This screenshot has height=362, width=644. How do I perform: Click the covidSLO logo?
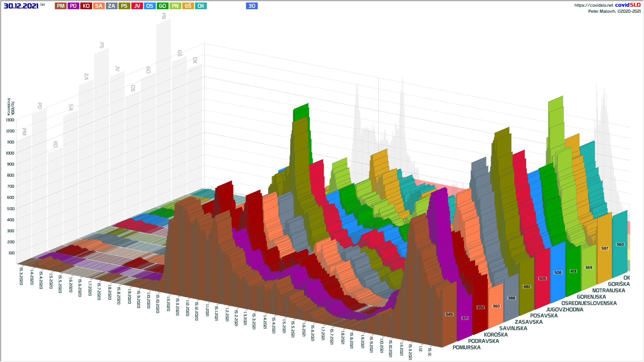(628, 5)
